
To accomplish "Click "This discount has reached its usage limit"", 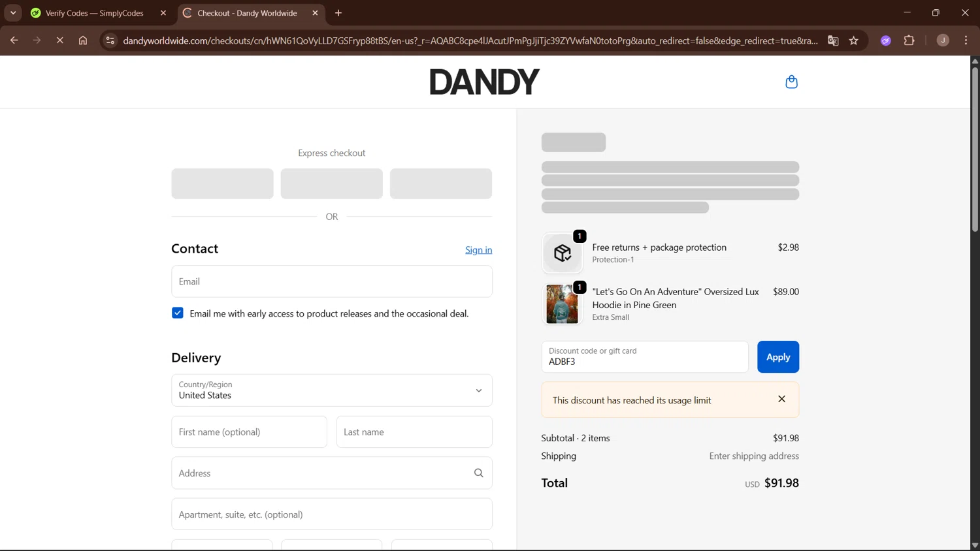I will tap(632, 400).
